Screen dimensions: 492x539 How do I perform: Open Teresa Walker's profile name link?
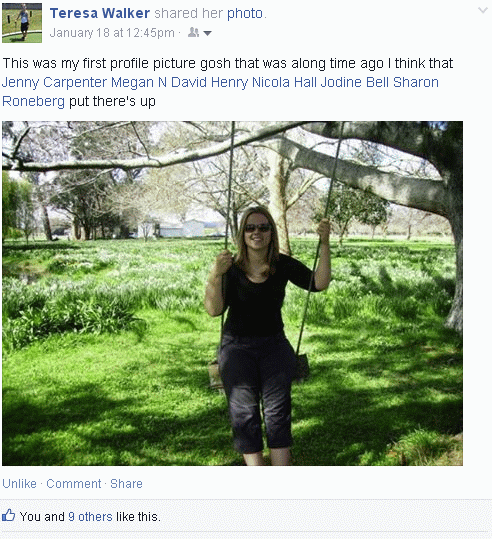click(100, 13)
